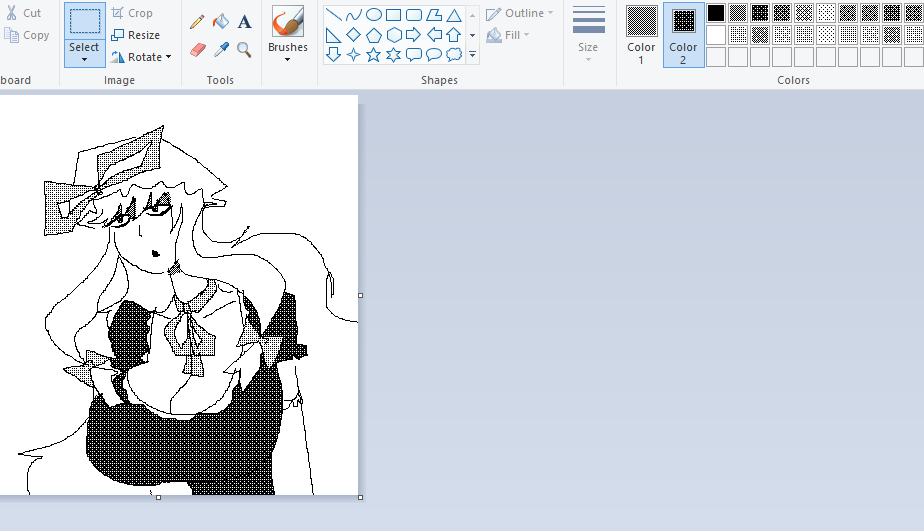Select the Magnifier tool
This screenshot has width=924, height=531.
(x=245, y=50)
